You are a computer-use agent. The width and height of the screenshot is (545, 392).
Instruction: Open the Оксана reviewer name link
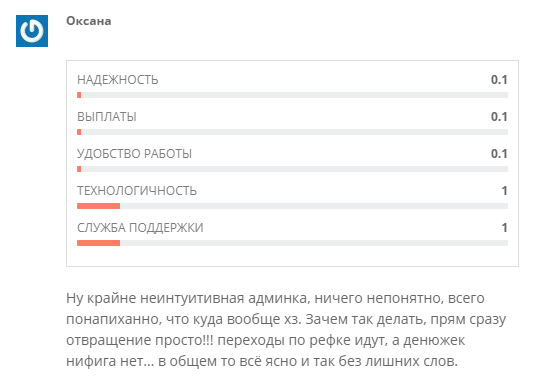[89, 21]
